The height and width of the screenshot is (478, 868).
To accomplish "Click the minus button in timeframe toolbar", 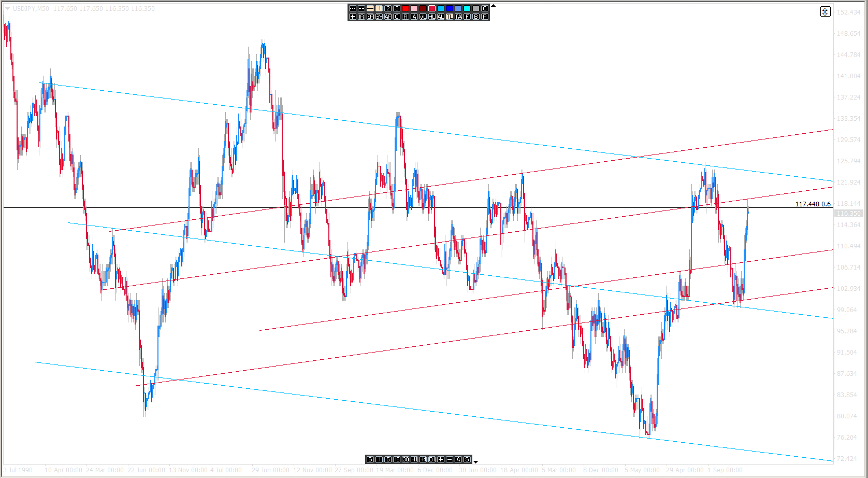I will 450,459.
